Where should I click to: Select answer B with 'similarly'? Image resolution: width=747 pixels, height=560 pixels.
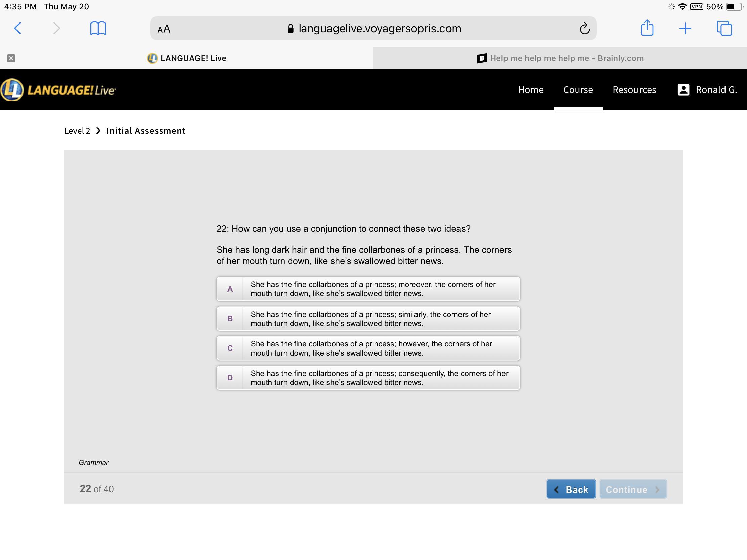click(368, 319)
